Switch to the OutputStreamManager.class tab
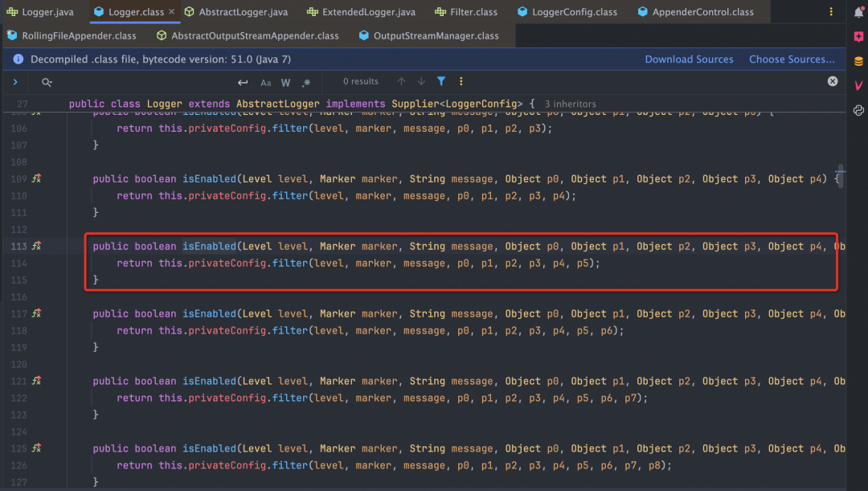This screenshot has width=868, height=491. 429,35
